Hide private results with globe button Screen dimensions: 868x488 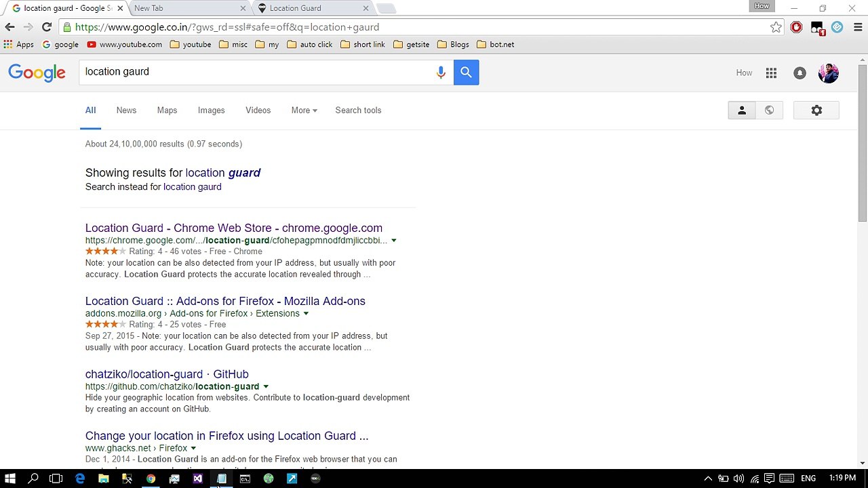(769, 110)
